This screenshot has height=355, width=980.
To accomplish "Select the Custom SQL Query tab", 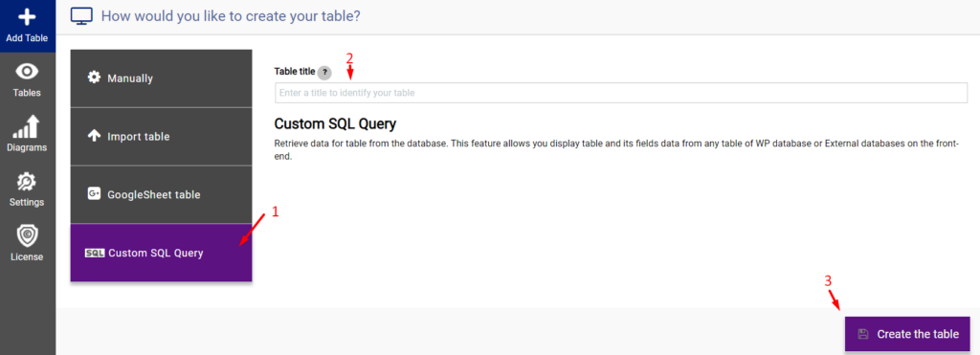I will (x=161, y=253).
